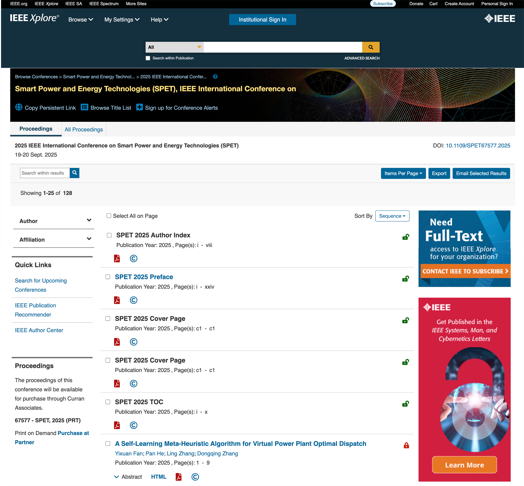524x486 pixels.
Task: Click copyright icon for Self-Learning Meta-Heuristic paper
Action: (x=195, y=477)
